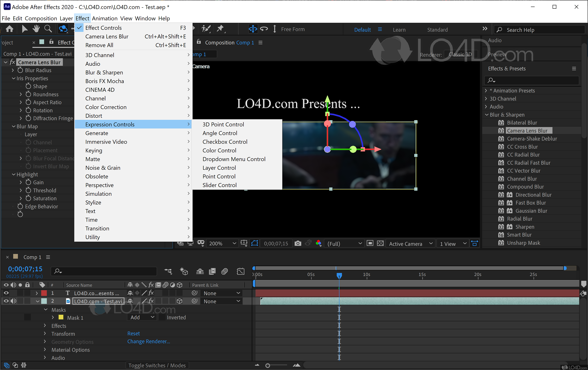
Task: Collapse the Iris Properties group
Action: click(14, 78)
